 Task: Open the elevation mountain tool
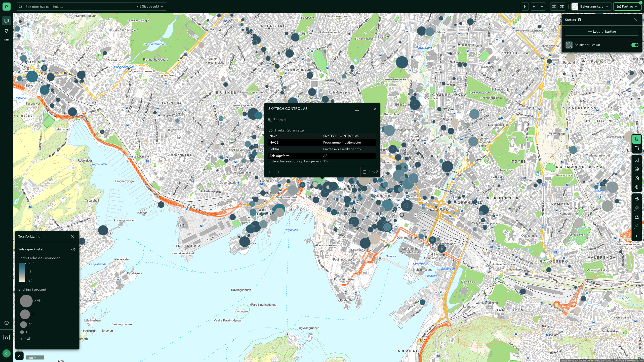(637, 217)
